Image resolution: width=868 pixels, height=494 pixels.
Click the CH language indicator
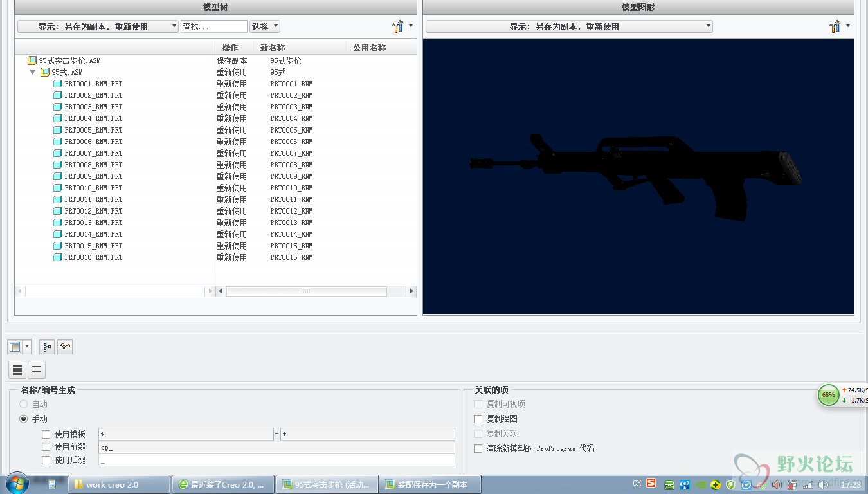637,484
